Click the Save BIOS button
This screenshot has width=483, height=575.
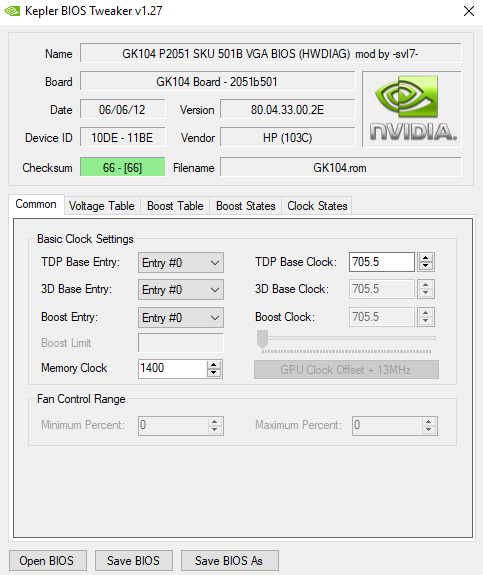[x=133, y=561]
